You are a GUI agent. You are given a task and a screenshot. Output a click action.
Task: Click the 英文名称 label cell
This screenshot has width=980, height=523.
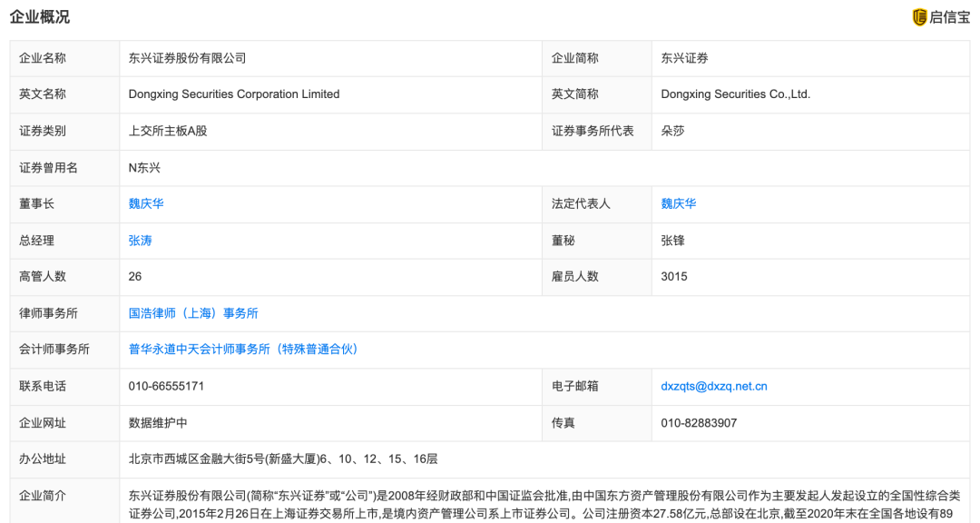[x=64, y=94]
